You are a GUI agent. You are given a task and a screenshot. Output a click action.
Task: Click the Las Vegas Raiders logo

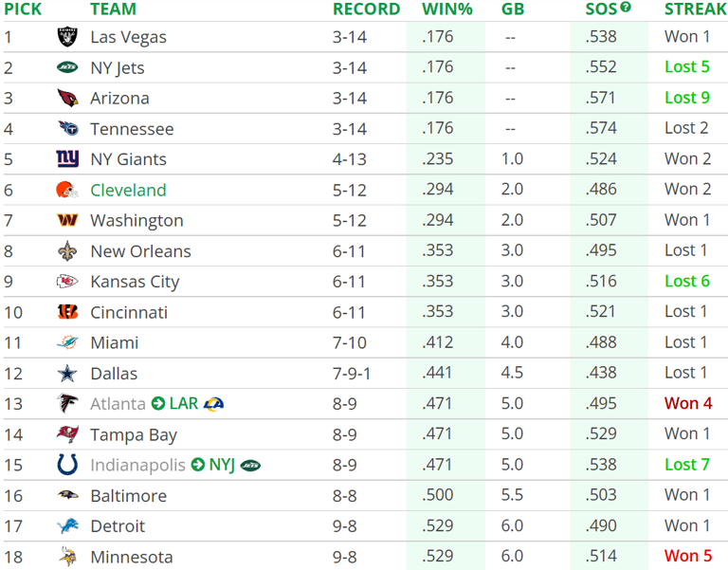pyautogui.click(x=67, y=37)
